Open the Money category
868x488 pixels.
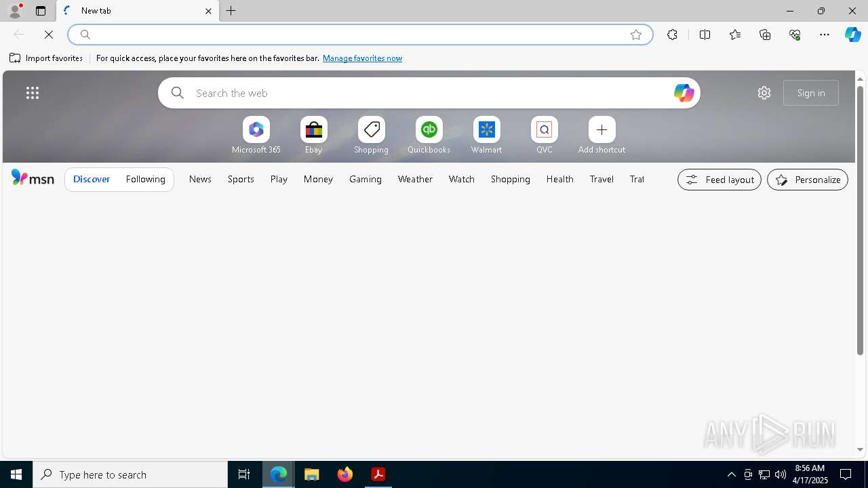tap(318, 179)
